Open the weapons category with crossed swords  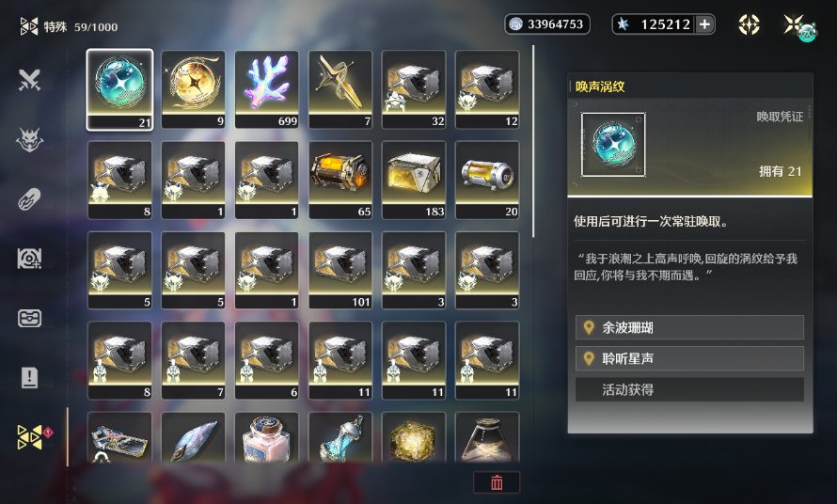[29, 81]
